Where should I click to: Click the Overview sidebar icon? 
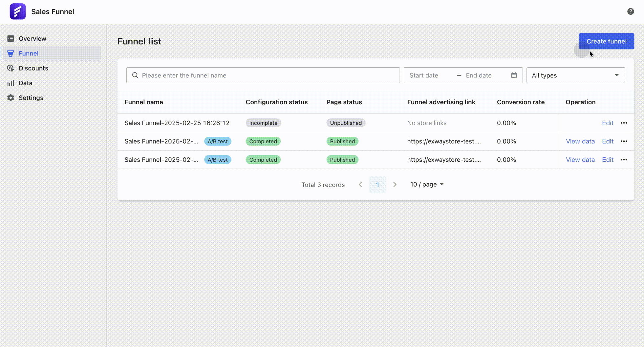(x=11, y=39)
